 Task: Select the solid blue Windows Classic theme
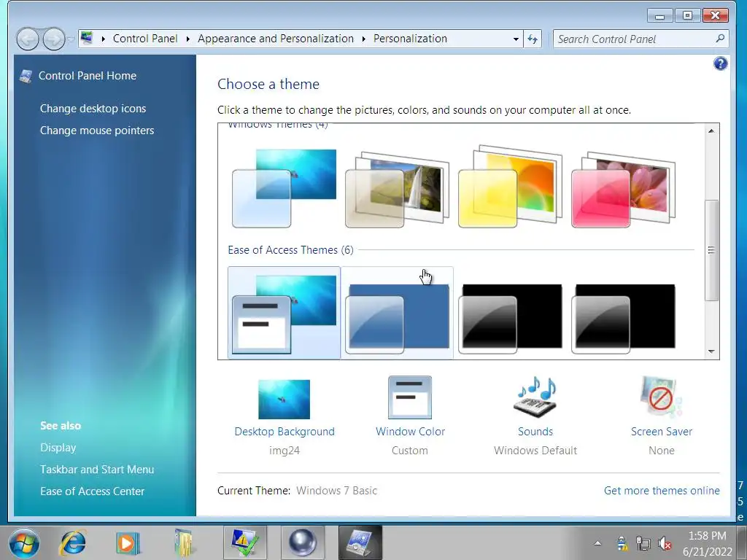pos(397,313)
